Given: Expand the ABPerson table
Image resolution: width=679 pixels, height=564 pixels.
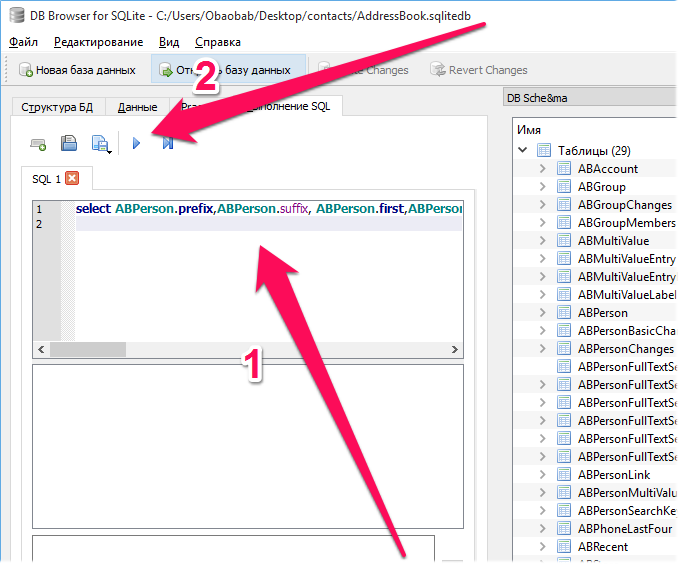Looking at the screenshot, I should 543,313.
